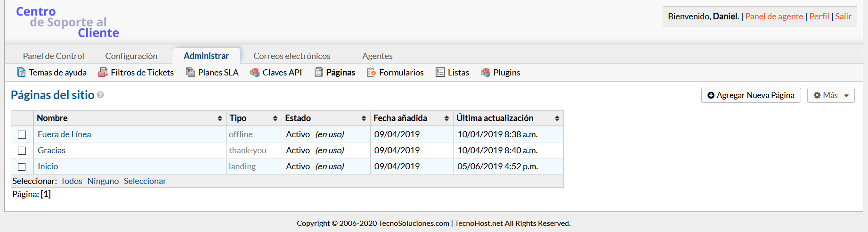Switch to the Configuración tab
Viewport: 868px width, 232px height.
[x=131, y=56]
